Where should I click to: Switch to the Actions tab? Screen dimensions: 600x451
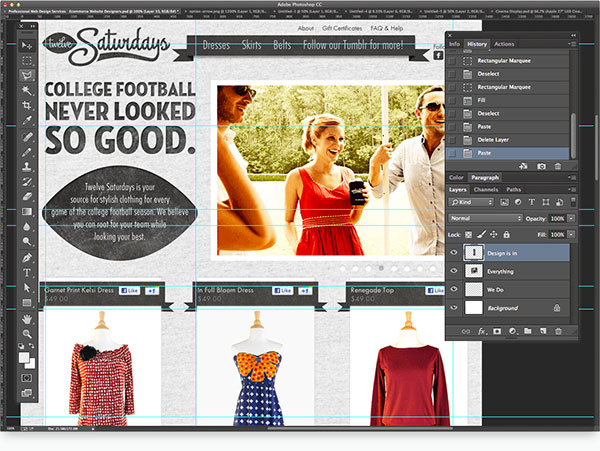(x=505, y=45)
